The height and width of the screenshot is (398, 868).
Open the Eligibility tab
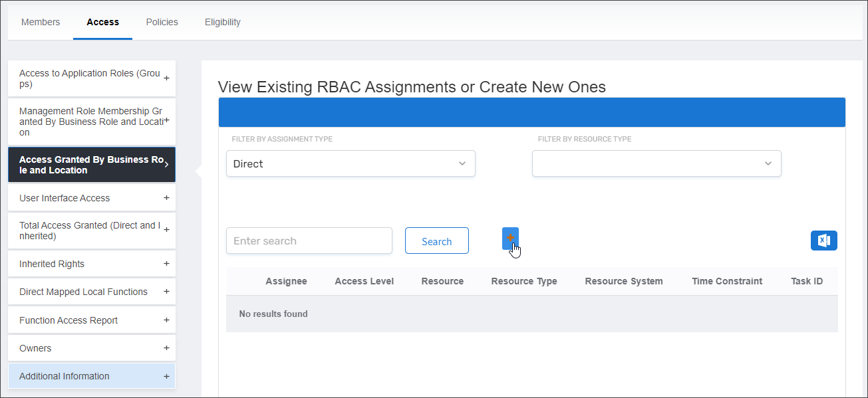pos(222,21)
